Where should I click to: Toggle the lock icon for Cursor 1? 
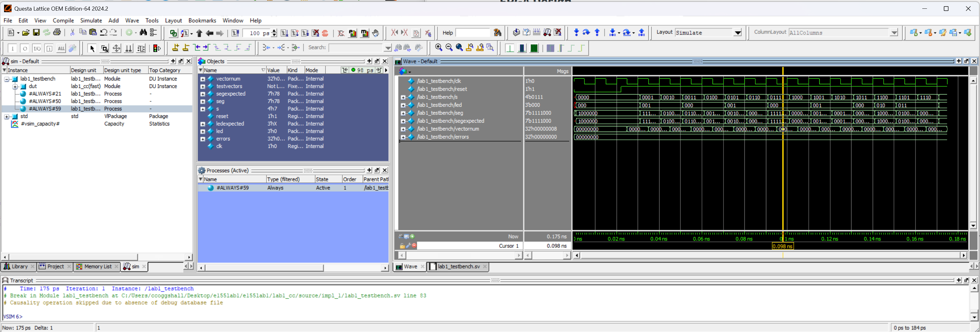click(402, 246)
